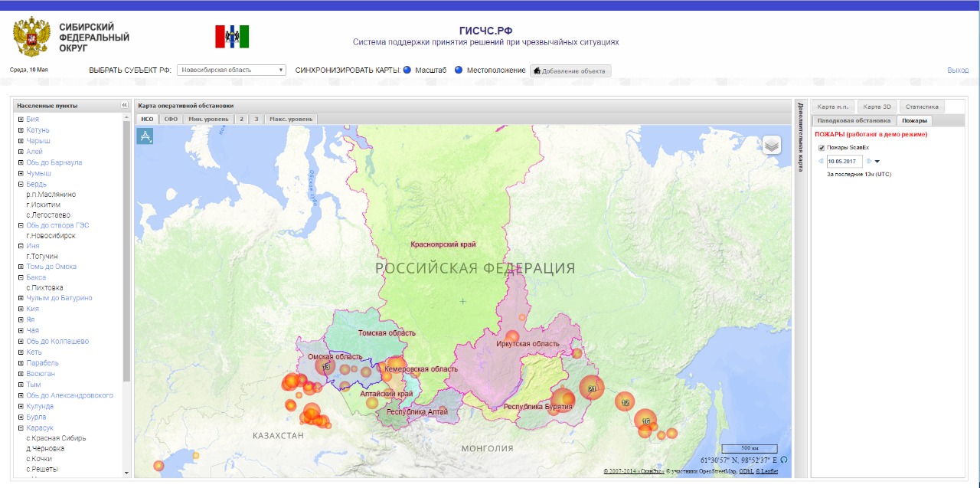The width and height of the screenshot is (980, 488).
Task: Click the fire cluster marked 21
Action: coord(591,388)
